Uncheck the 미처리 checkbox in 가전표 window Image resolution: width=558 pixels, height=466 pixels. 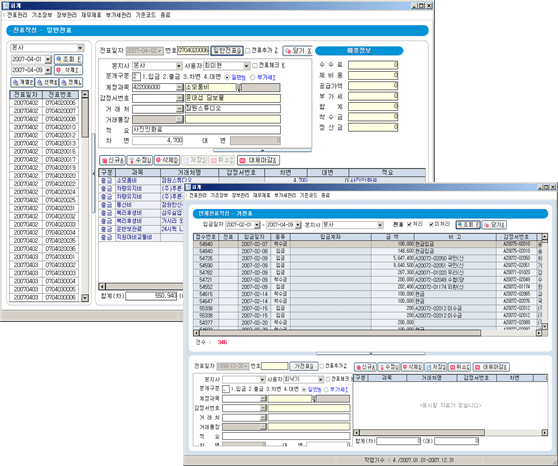[431, 224]
